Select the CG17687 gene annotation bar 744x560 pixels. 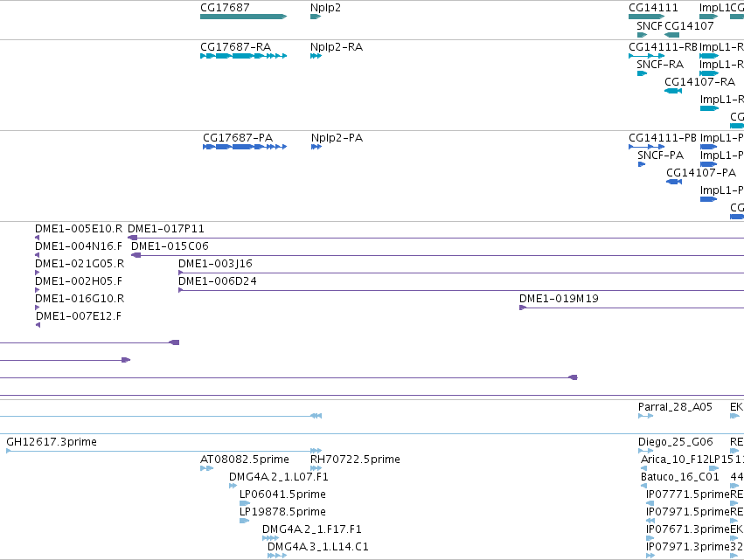pos(243,17)
